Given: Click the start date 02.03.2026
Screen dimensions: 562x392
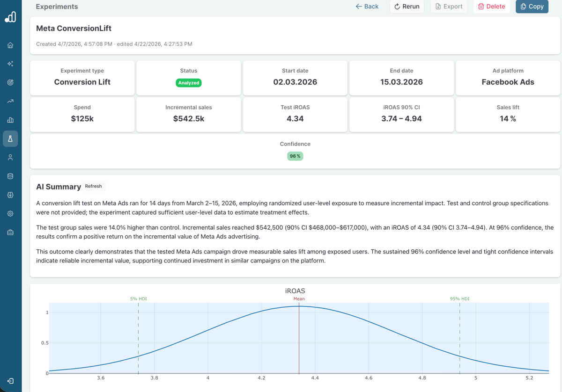Looking at the screenshot, I should point(295,82).
